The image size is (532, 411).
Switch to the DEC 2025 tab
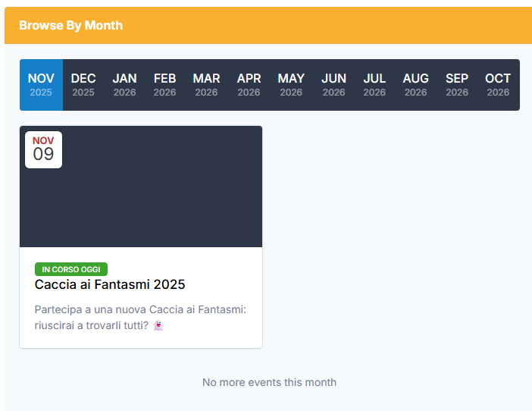83,85
